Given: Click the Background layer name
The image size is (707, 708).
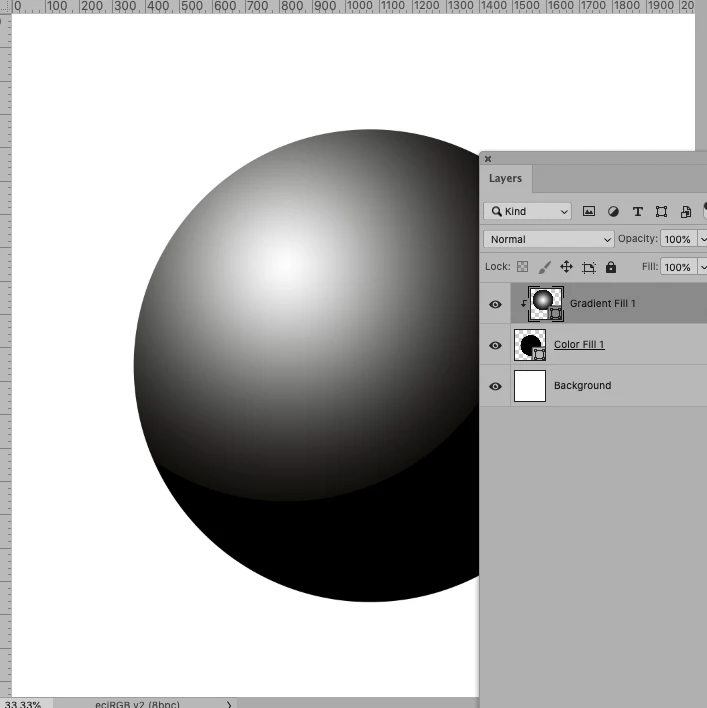Looking at the screenshot, I should click(x=582, y=386).
